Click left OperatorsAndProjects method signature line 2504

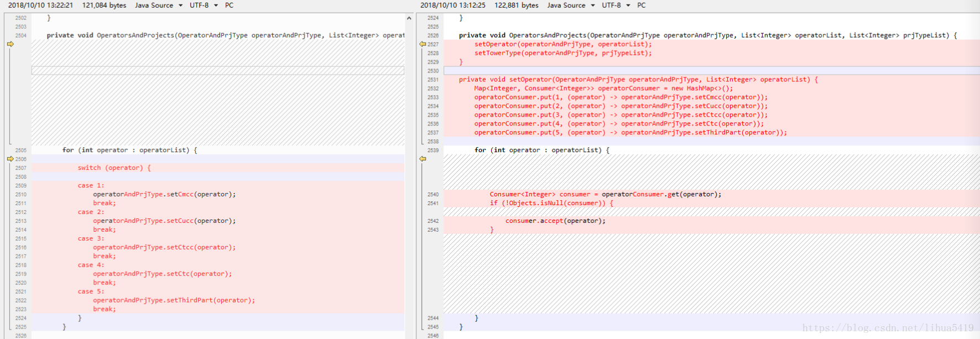click(226, 35)
